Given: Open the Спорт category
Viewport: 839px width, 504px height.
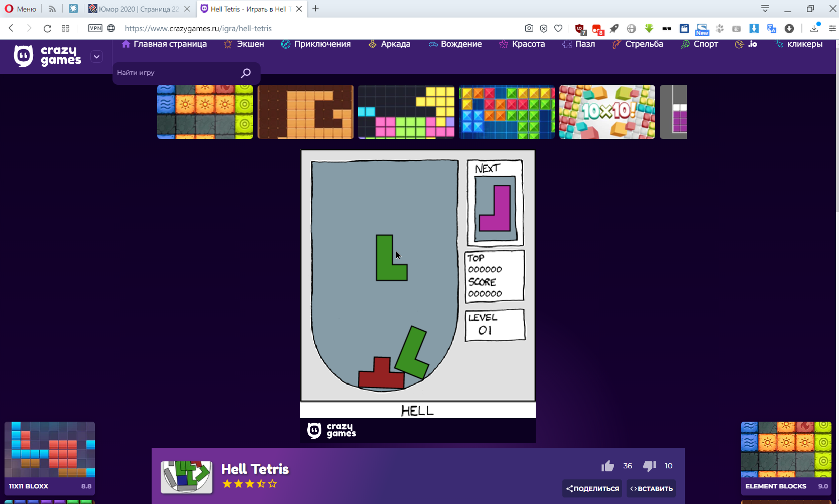Looking at the screenshot, I should [699, 44].
